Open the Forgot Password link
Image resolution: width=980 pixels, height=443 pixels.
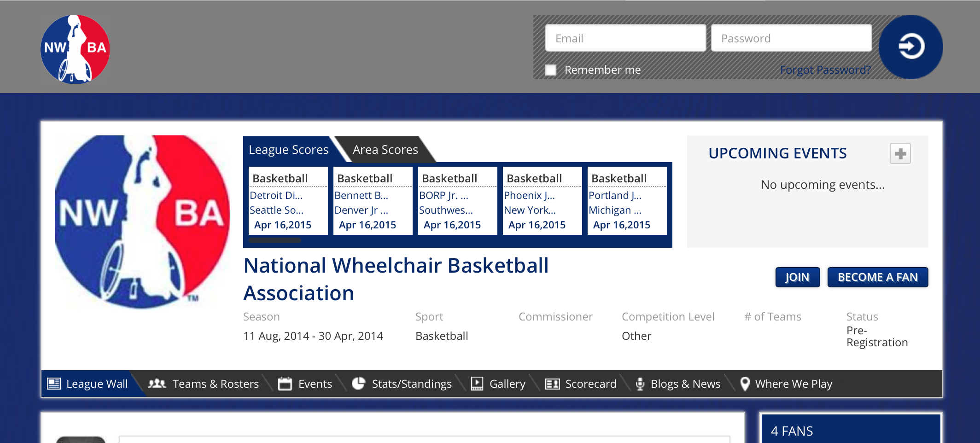tap(826, 70)
